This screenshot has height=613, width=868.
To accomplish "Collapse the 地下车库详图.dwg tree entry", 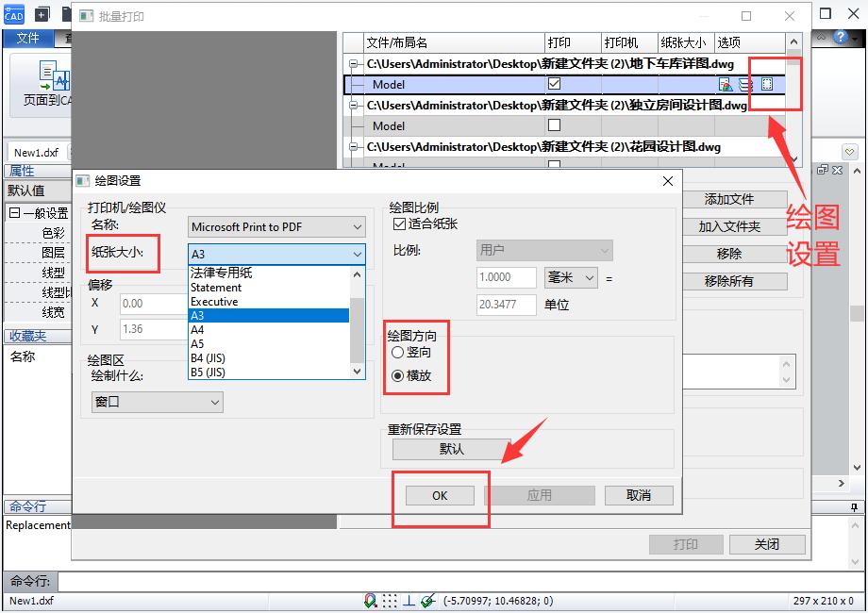I will [x=353, y=62].
